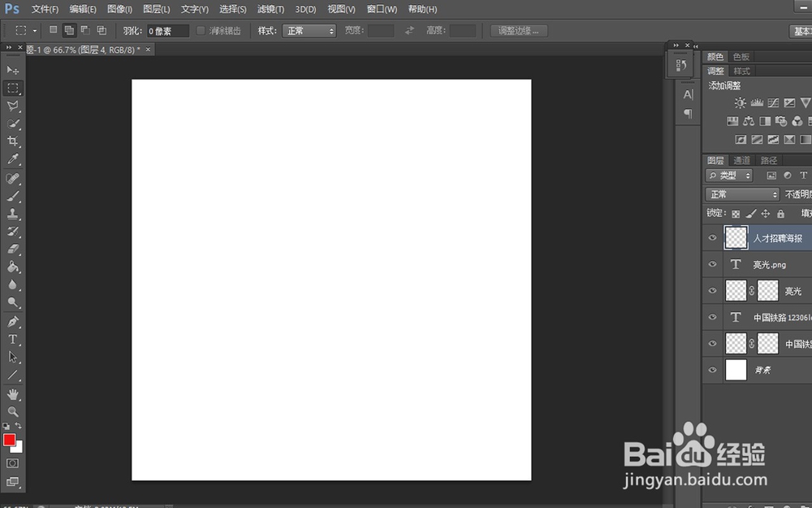This screenshot has height=508, width=812.
Task: Select the History Brush tool
Action: 12,231
